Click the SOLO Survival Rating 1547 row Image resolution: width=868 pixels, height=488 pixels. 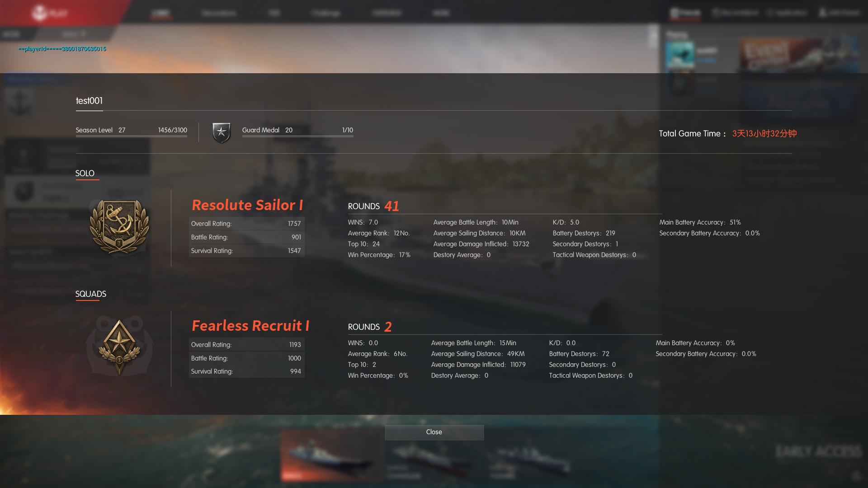pyautogui.click(x=246, y=251)
